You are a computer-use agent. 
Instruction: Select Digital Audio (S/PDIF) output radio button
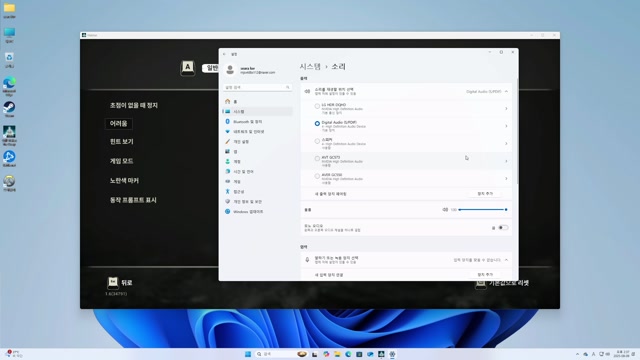click(317, 123)
